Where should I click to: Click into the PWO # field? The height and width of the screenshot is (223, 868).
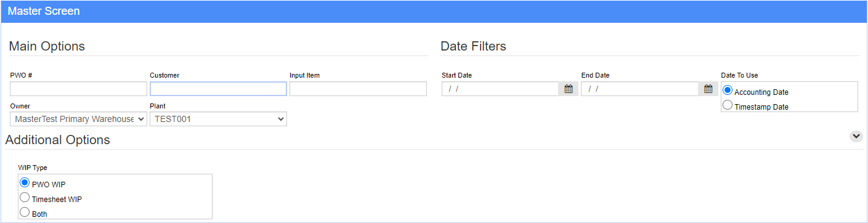point(78,89)
